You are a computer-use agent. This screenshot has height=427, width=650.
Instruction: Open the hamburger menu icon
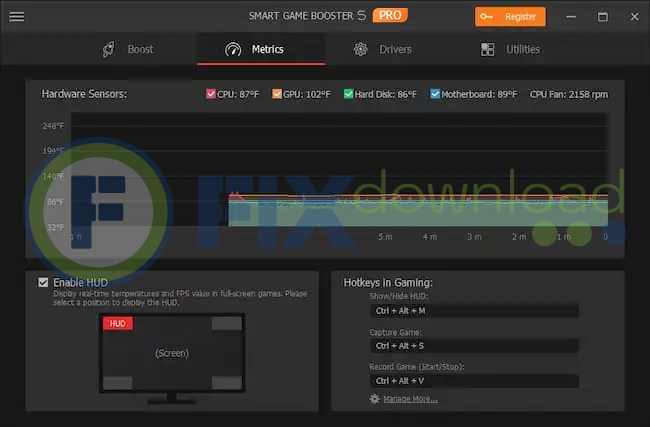pyautogui.click(x=17, y=17)
